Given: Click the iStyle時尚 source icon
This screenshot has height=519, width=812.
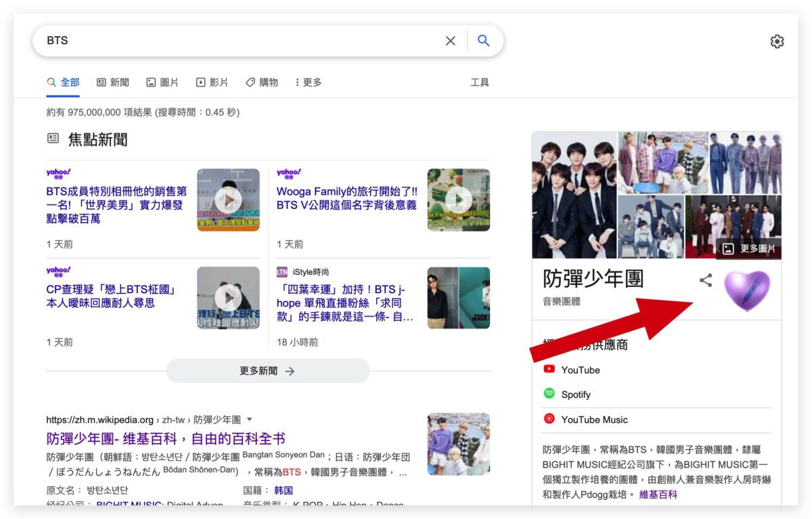Looking at the screenshot, I should coord(282,271).
